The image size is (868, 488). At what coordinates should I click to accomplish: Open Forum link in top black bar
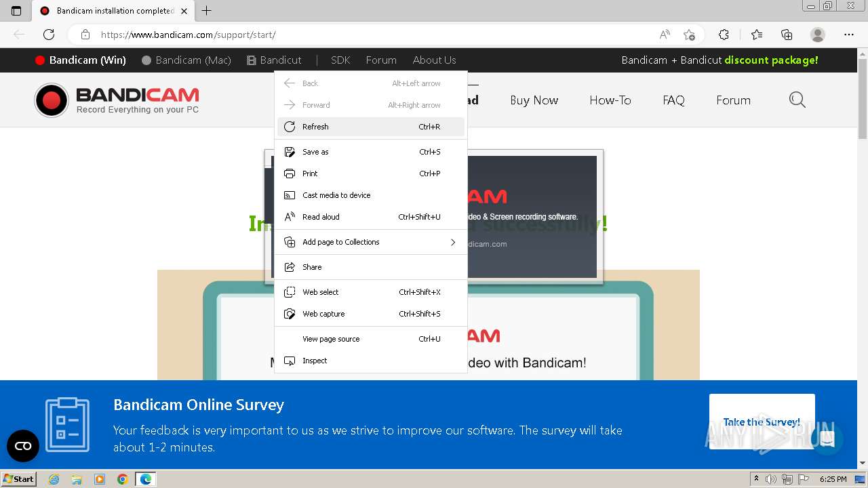click(381, 60)
